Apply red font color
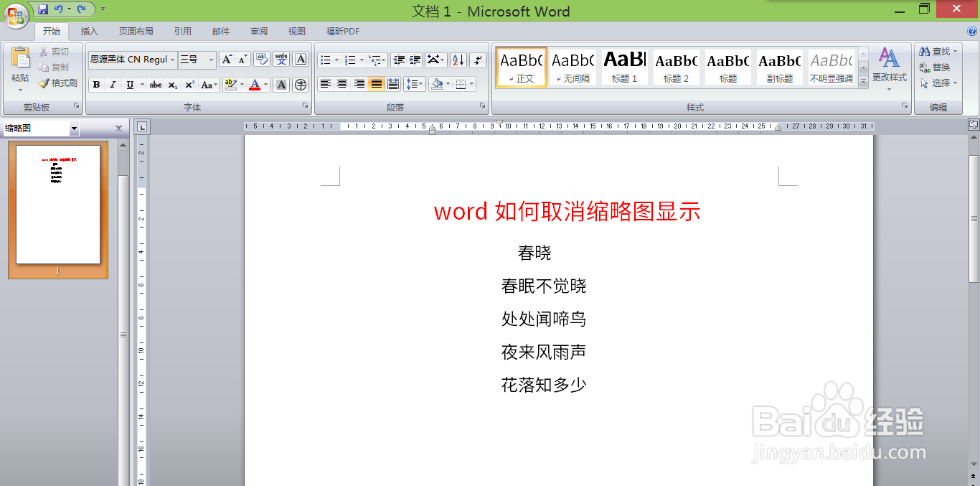 (x=255, y=85)
